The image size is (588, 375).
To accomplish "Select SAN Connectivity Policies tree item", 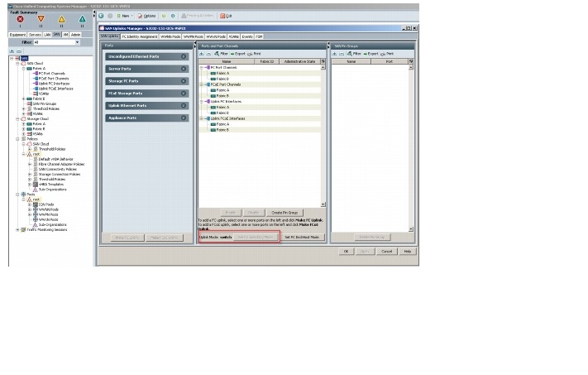I will click(57, 170).
